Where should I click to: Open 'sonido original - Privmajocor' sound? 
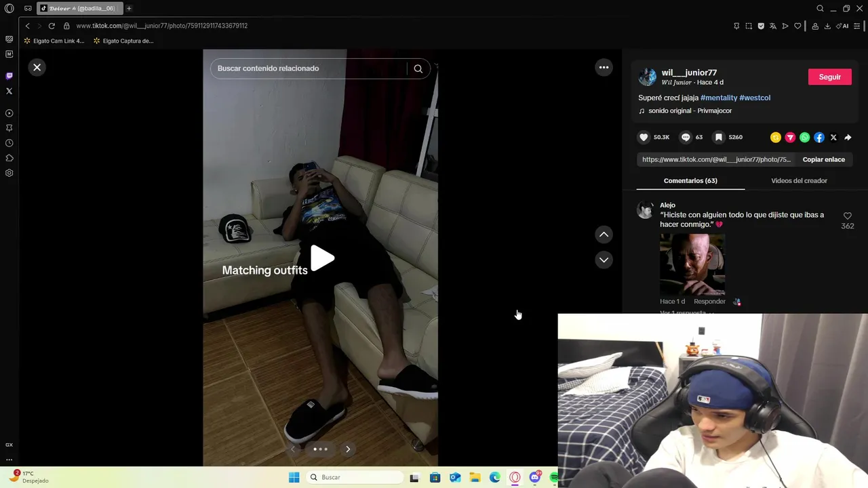click(690, 110)
